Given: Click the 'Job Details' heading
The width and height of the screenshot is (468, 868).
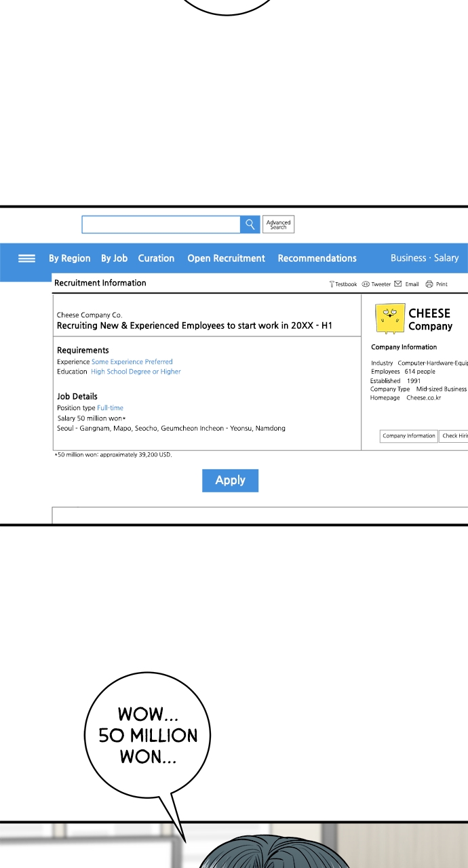Looking at the screenshot, I should tap(77, 397).
